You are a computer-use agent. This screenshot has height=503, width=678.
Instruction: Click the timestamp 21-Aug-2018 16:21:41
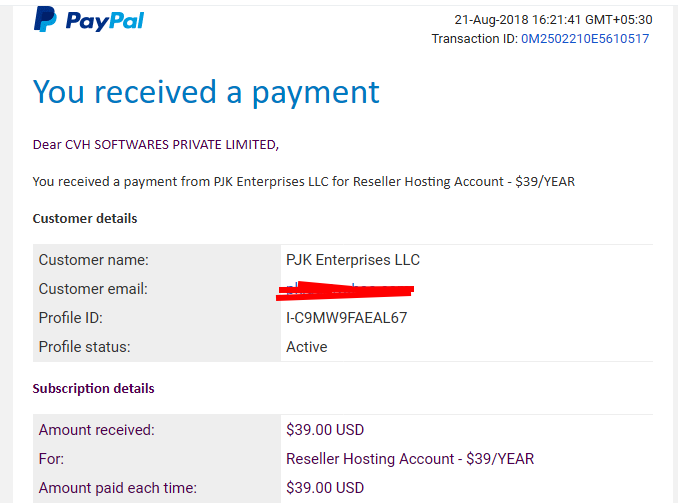tap(518, 19)
